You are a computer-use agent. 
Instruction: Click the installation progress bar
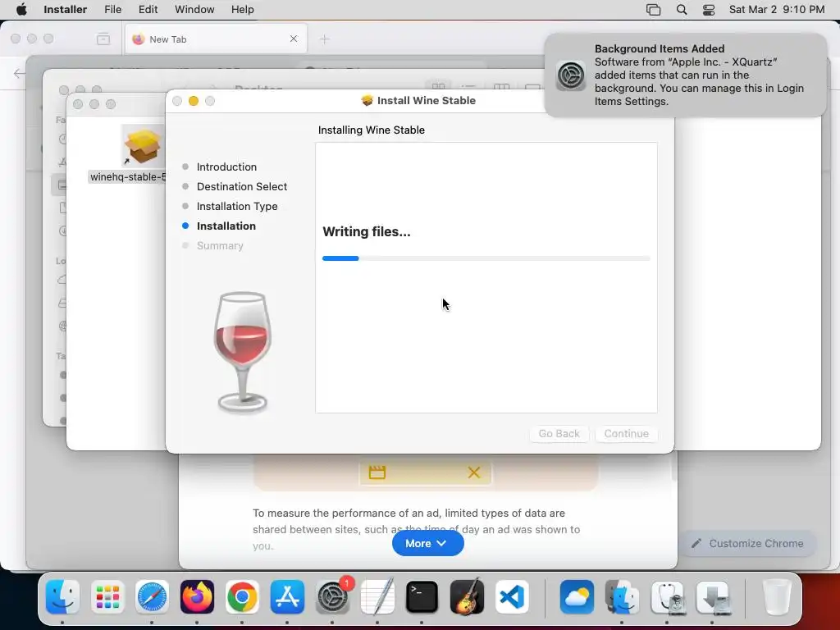pyautogui.click(x=486, y=258)
